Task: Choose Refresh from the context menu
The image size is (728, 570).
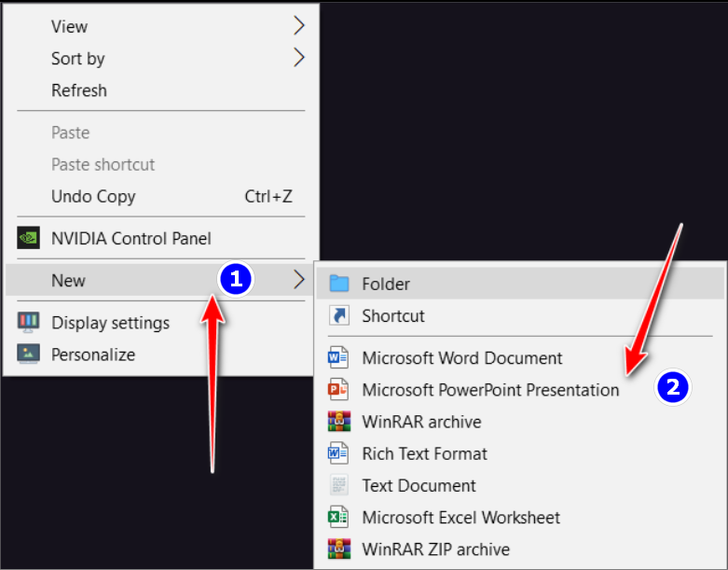Action: point(79,90)
